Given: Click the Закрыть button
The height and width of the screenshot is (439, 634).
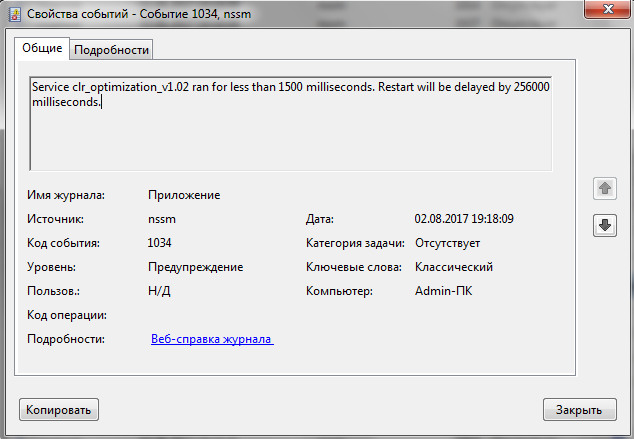Looking at the screenshot, I should point(579,409).
